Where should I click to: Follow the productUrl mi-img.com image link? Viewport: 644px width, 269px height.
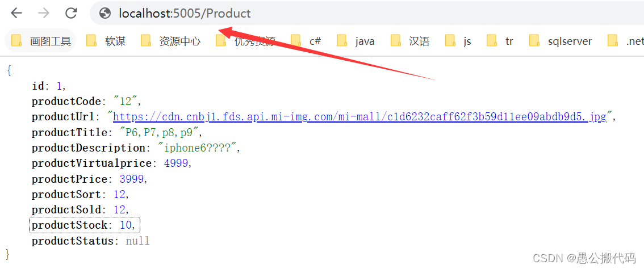coord(360,117)
